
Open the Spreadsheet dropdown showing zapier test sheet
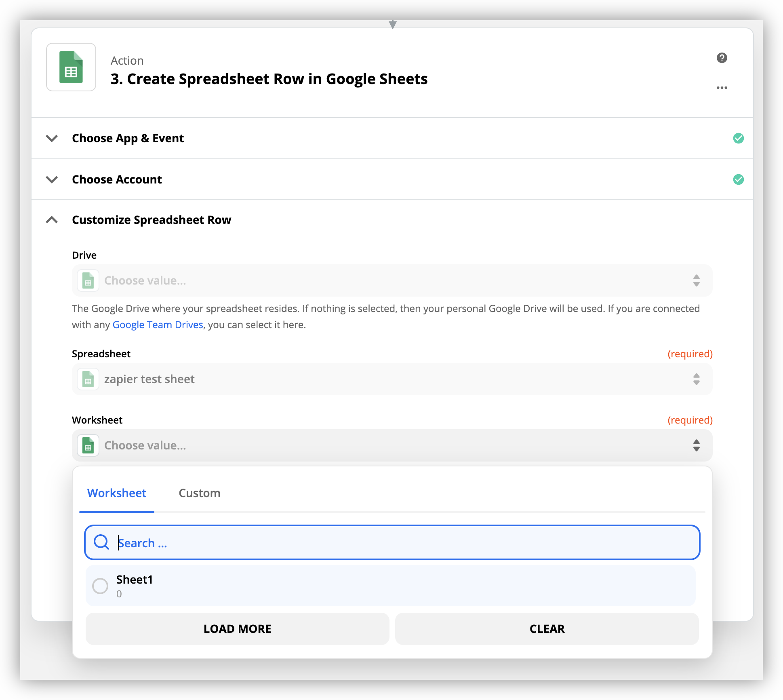392,379
